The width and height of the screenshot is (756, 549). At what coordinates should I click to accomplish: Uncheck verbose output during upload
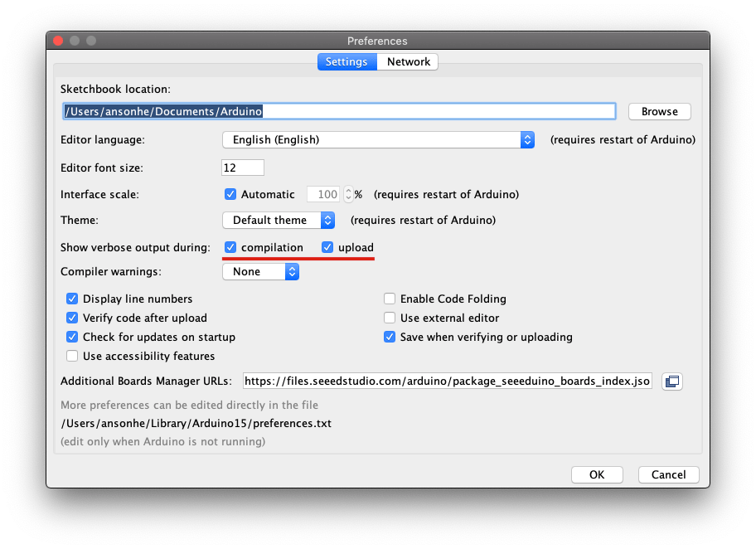(x=327, y=248)
